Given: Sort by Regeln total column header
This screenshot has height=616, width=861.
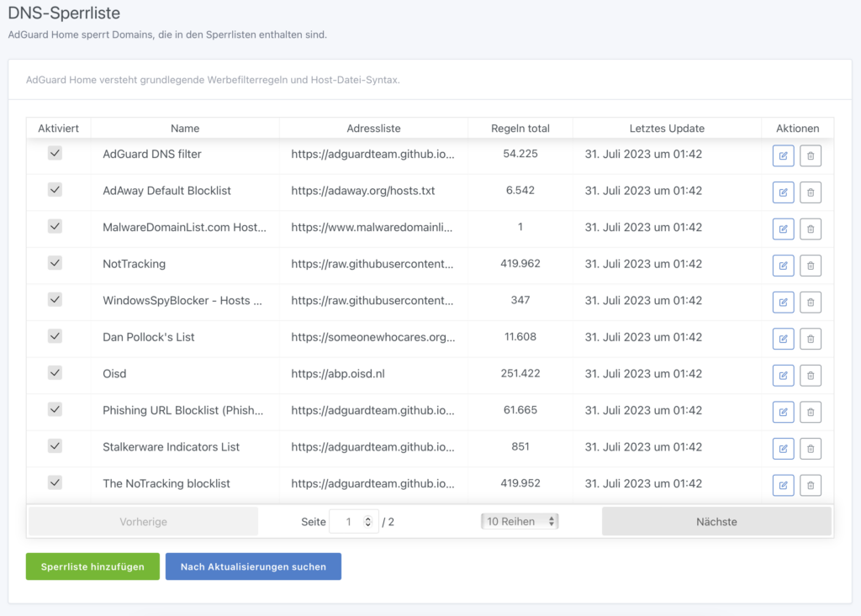Looking at the screenshot, I should pos(520,129).
